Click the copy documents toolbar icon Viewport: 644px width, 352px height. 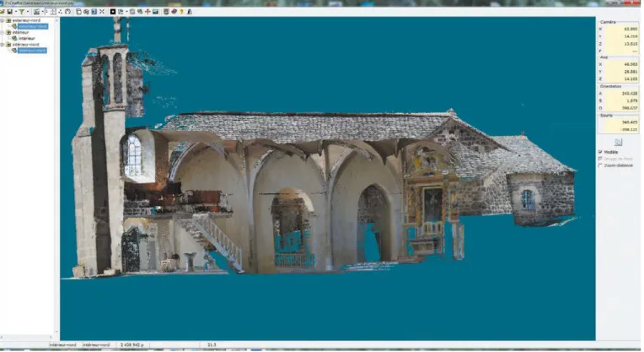[x=78, y=12]
